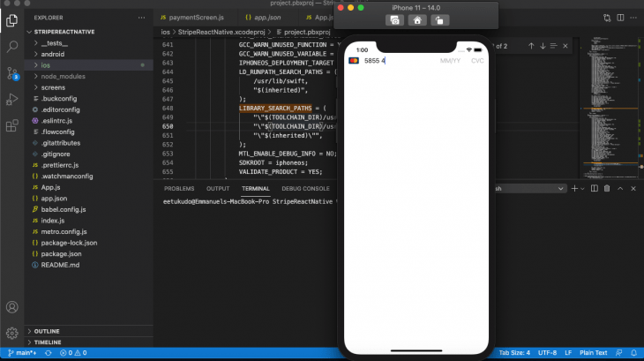Open the Search view in activity bar

point(12,47)
